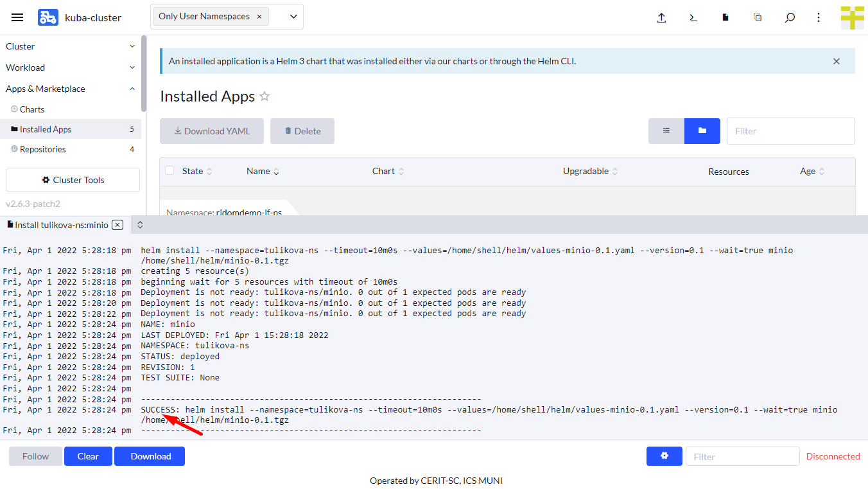Click the import YAML upload icon
The width and height of the screenshot is (868, 489).
click(x=661, y=18)
